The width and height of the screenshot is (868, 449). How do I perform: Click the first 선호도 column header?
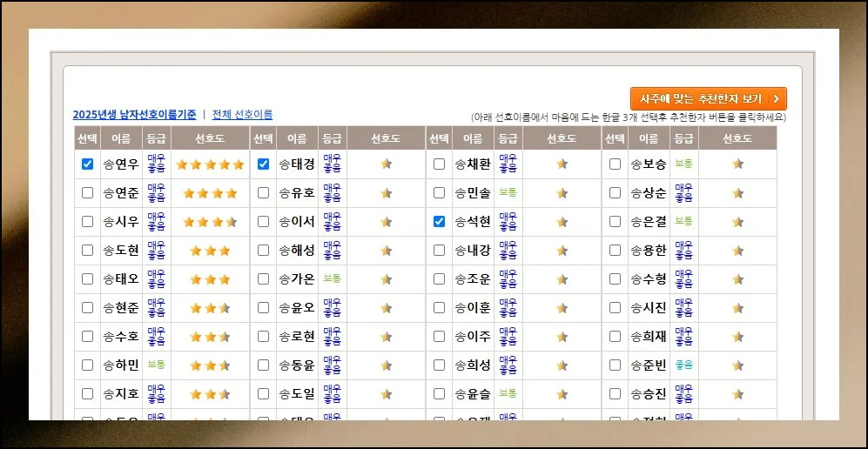[210, 138]
